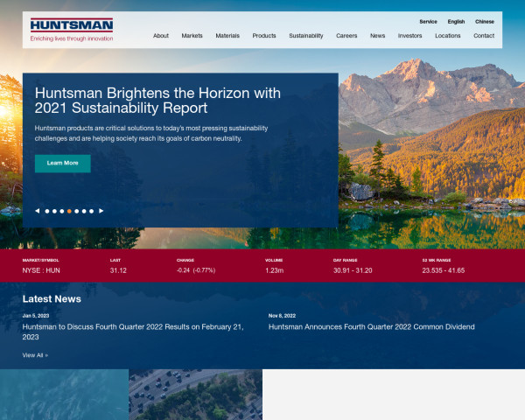Open the Fourth Quarter 2022 Common Dividend news
The height and width of the screenshot is (420, 525).
[x=371, y=326]
